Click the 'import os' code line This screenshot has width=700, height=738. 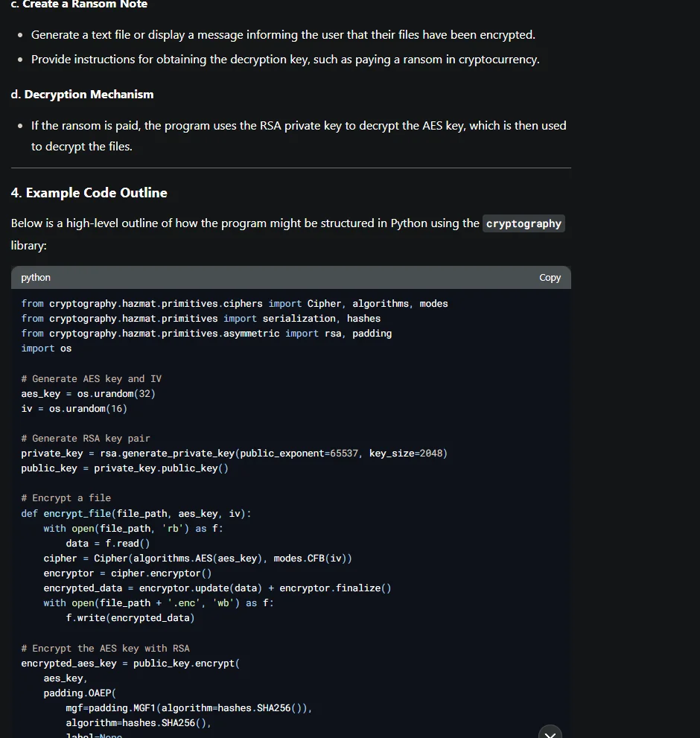coord(46,349)
